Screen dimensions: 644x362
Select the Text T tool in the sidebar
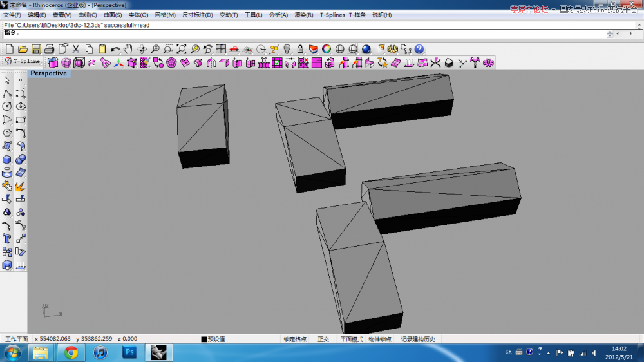pos(7,239)
